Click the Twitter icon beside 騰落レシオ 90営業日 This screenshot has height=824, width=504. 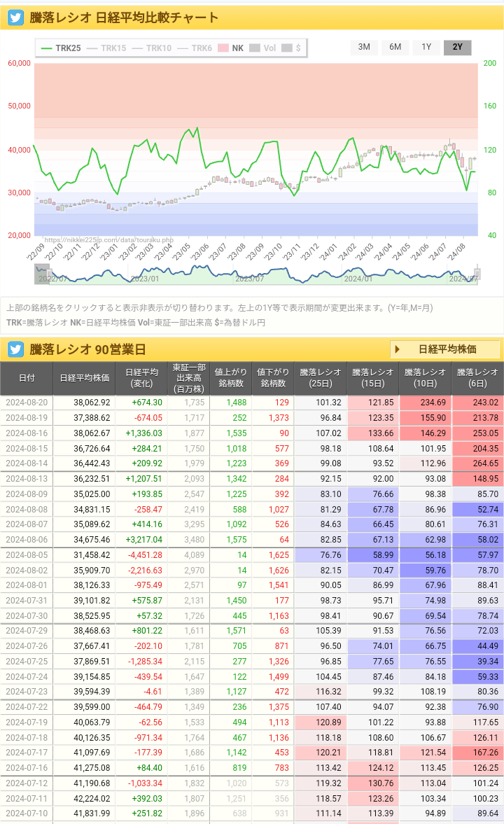[16, 349]
